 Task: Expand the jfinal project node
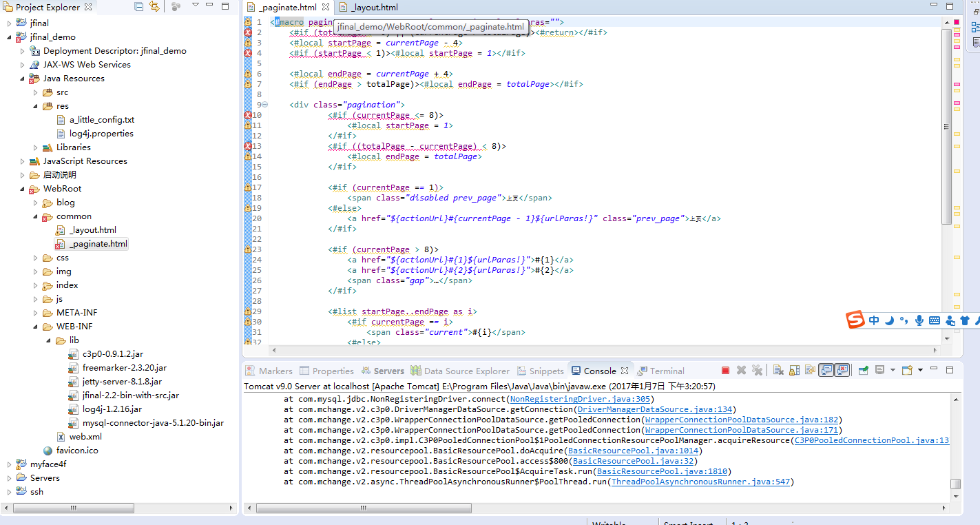pyautogui.click(x=9, y=23)
